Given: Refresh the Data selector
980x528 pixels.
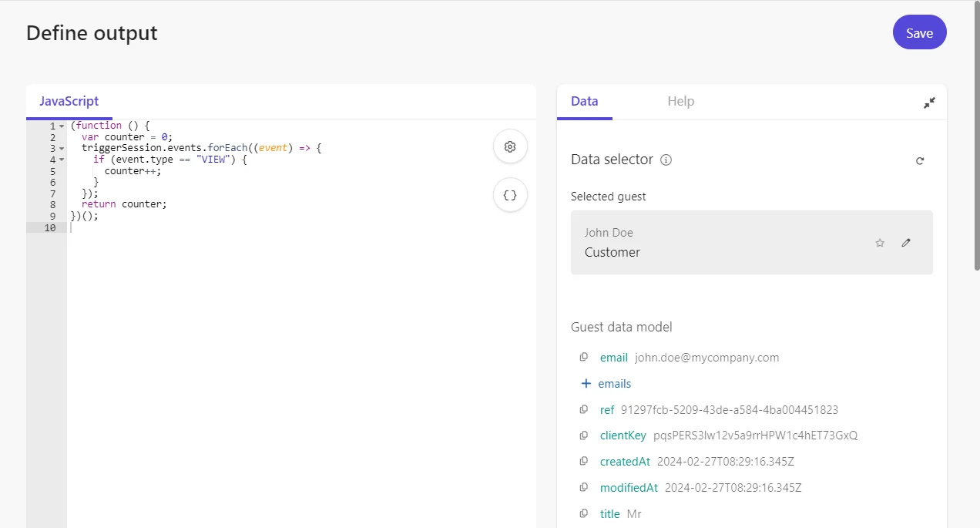Looking at the screenshot, I should 920,161.
